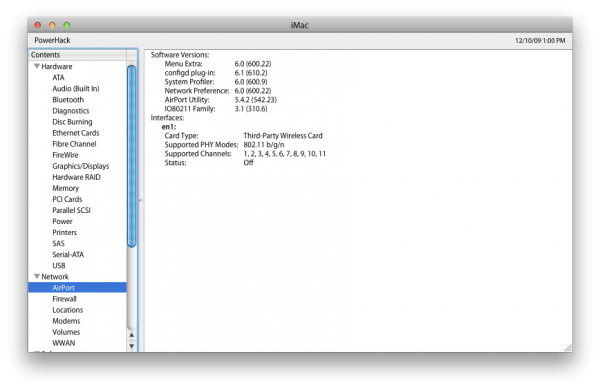This screenshot has height=390, width=600.
Task: Select Audio (Built In) entry
Action: (x=76, y=88)
